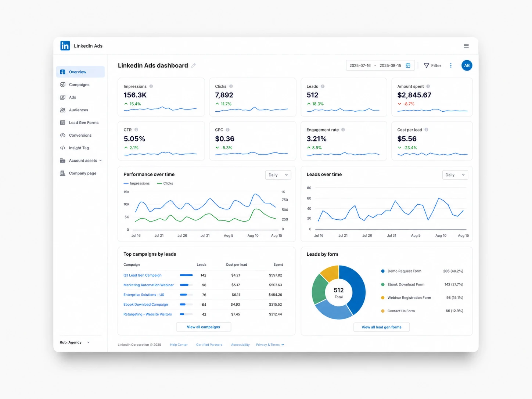Image resolution: width=532 pixels, height=399 pixels.
Task: Click the LinkedIn logo icon
Action: [x=65, y=46]
